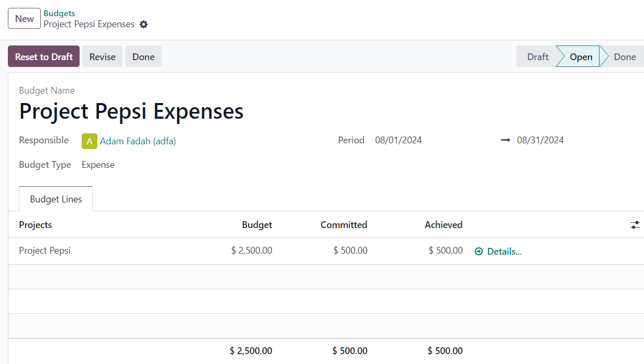The image size is (644, 364).
Task: Click the Adam Fadah avatar icon
Action: coord(90,141)
